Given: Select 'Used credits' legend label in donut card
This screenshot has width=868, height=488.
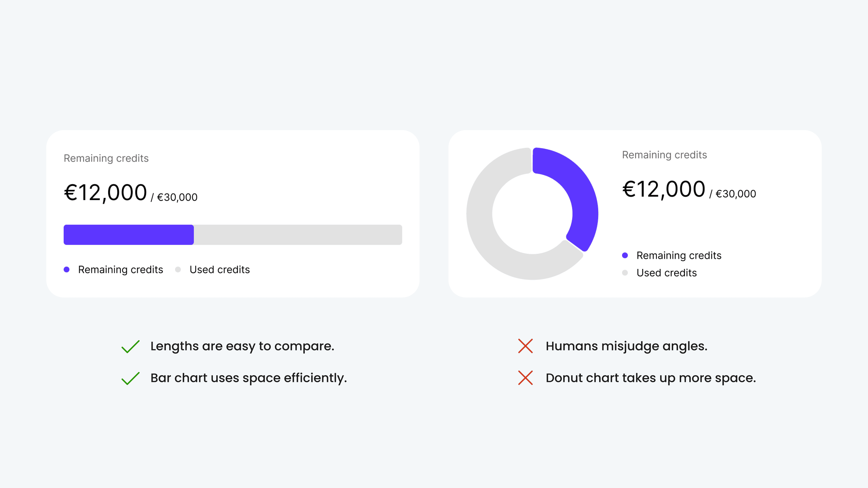Looking at the screenshot, I should (666, 273).
